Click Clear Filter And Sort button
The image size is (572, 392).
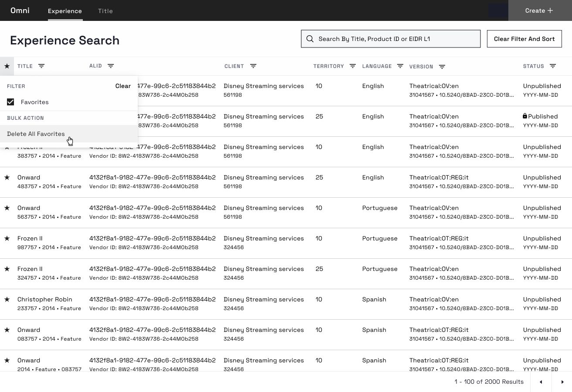pyautogui.click(x=524, y=39)
